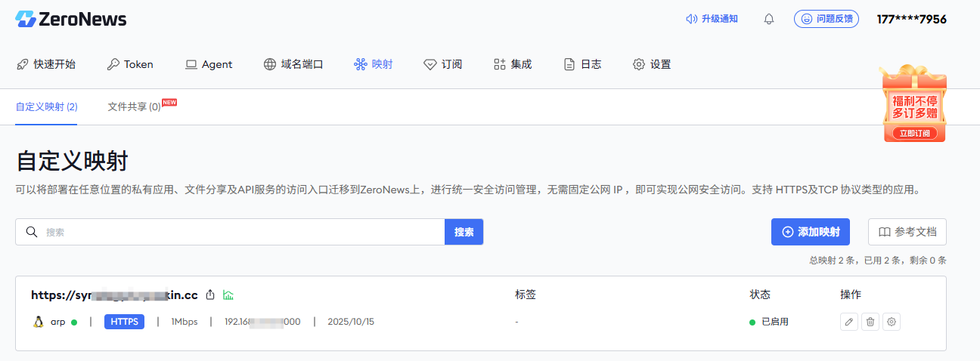Click the 问题反馈 feedback button
This screenshot has width=980, height=361.
[x=826, y=19]
